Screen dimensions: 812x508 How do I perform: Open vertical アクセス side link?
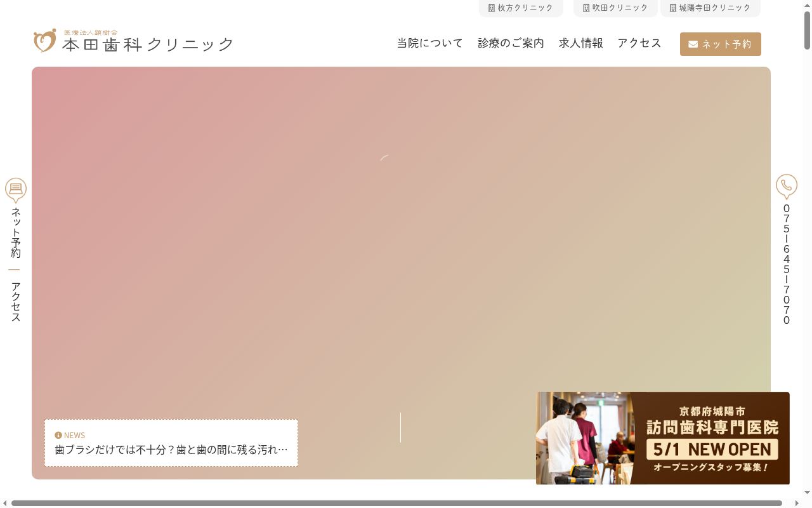pos(16,302)
